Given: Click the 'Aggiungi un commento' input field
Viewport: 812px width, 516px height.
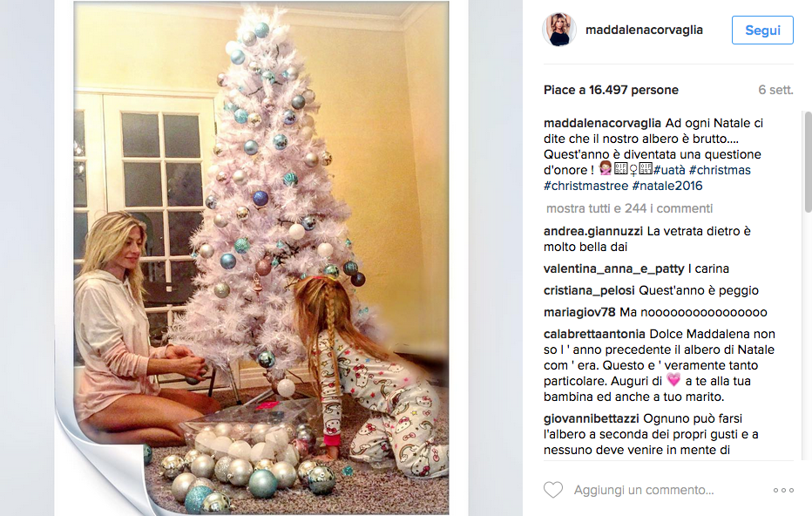Looking at the screenshot, I should 636,490.
